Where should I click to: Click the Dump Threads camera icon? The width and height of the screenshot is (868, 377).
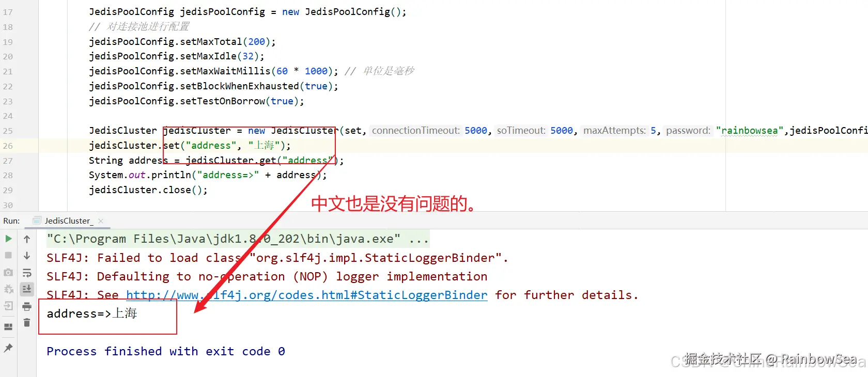pos(8,272)
